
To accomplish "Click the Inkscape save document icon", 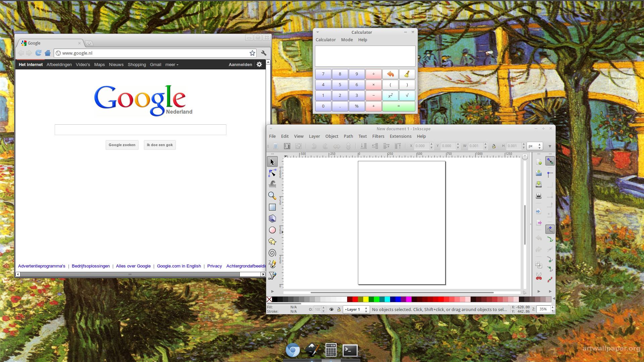I will (x=538, y=184).
